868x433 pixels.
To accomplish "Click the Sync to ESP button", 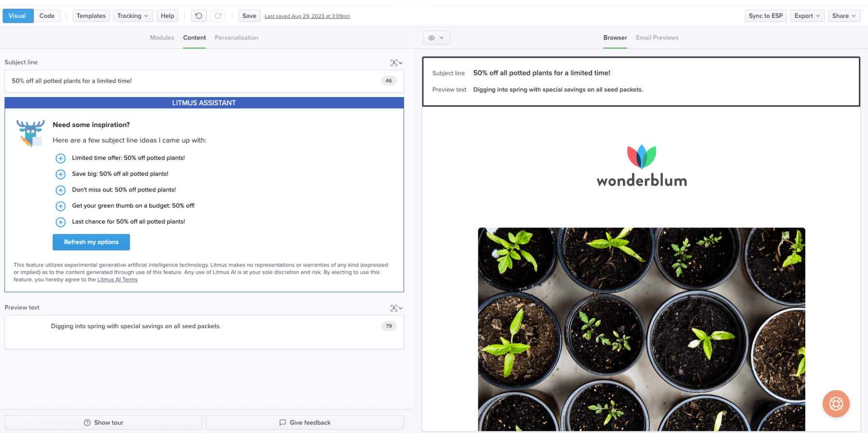I will (766, 16).
